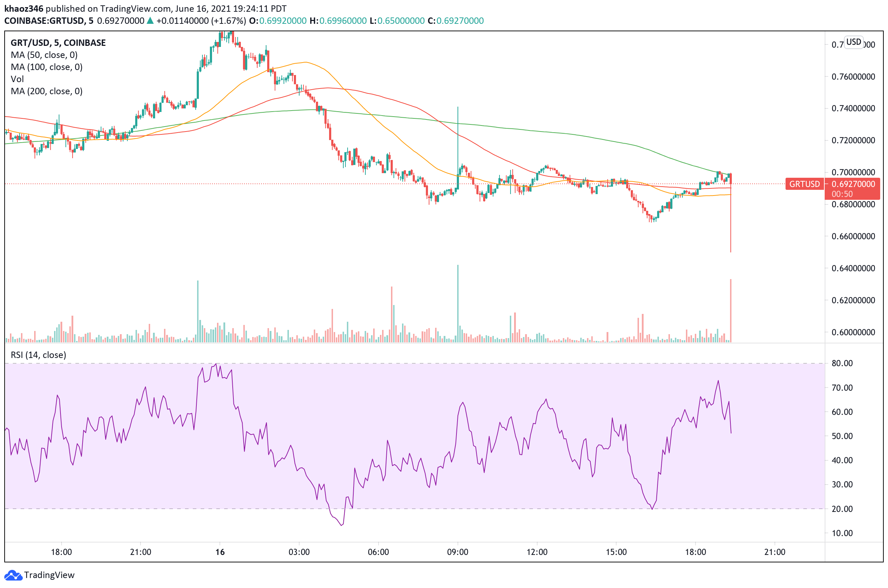Click the last red volume spike bar

(x=731, y=310)
